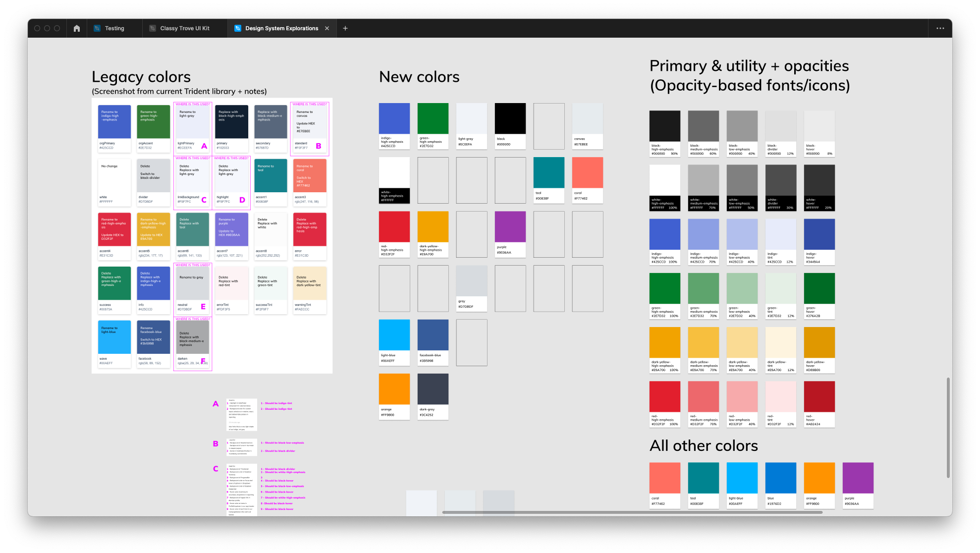Select the facebook-blue swatch card
The height and width of the screenshot is (553, 980).
point(433,342)
